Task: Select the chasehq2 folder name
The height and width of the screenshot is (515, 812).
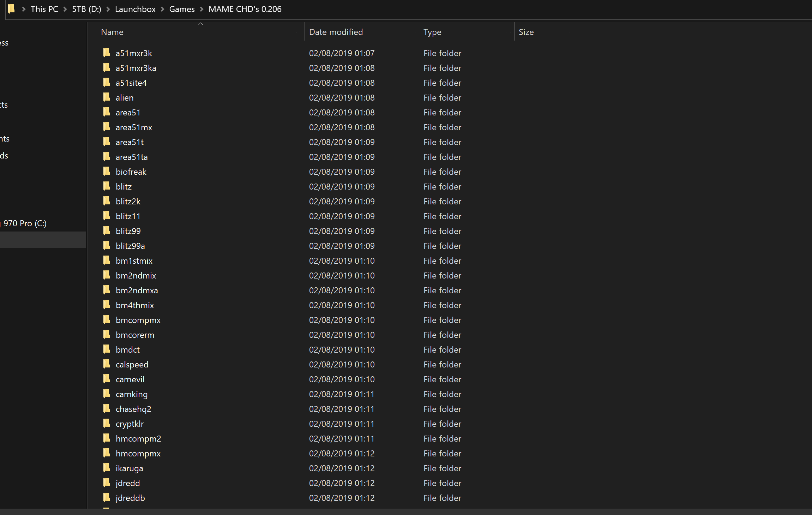Action: [133, 409]
